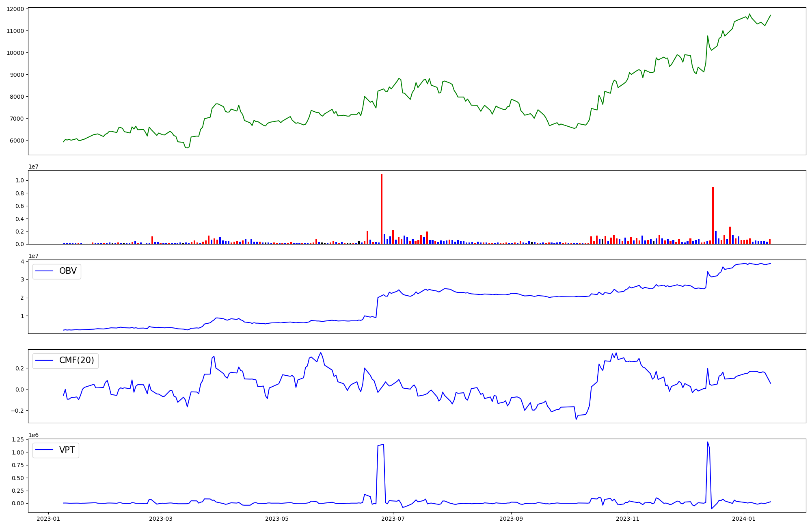Click the 2023-03 x-axis date label
The height and width of the screenshot is (528, 812).
pyautogui.click(x=161, y=519)
